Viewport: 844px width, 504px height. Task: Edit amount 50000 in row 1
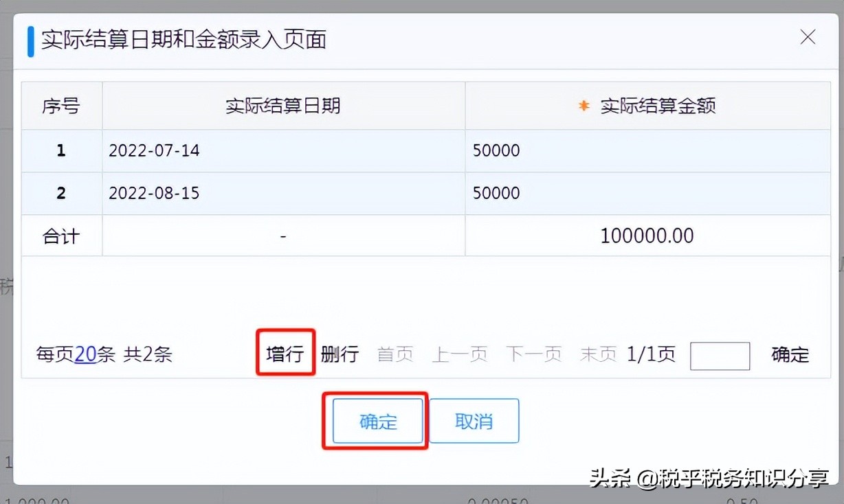pos(647,150)
